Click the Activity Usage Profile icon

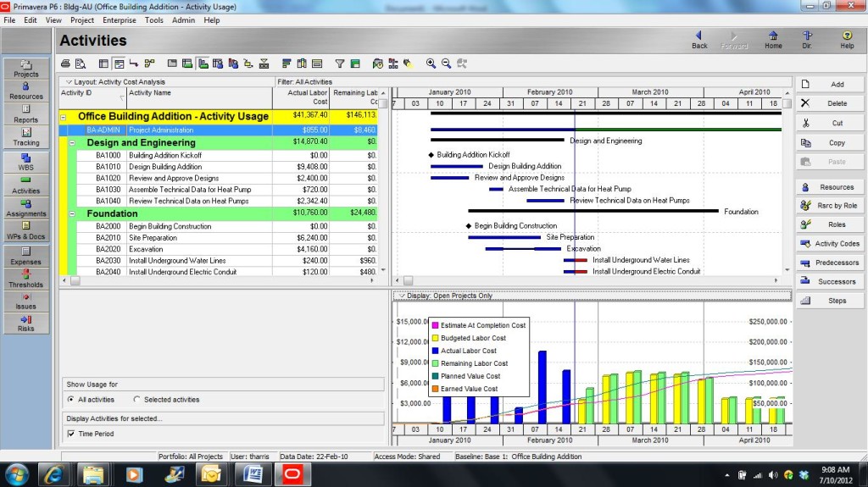[x=203, y=64]
